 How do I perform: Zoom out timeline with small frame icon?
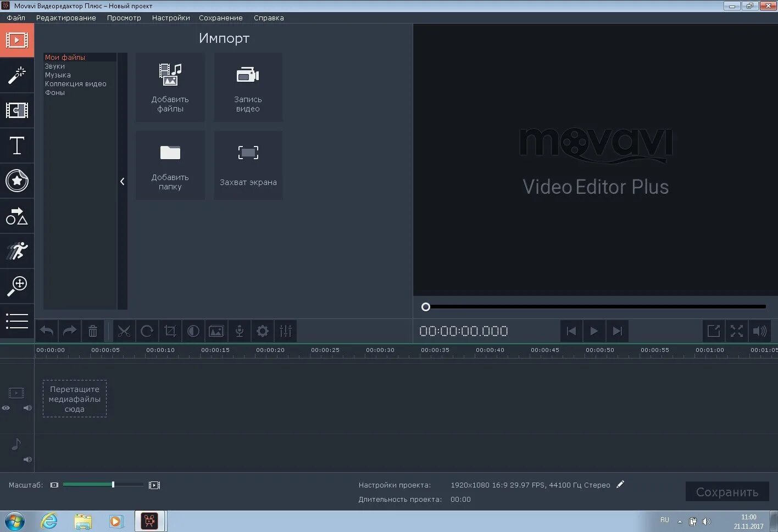pos(54,485)
